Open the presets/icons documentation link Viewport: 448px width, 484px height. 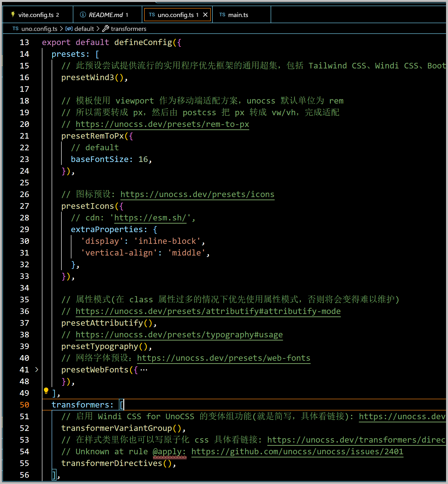click(x=197, y=194)
